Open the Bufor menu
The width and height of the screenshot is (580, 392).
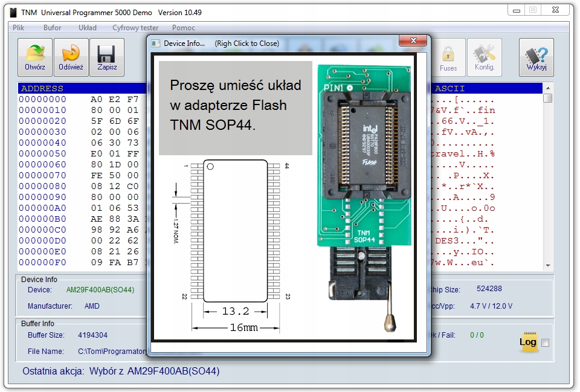pos(52,28)
